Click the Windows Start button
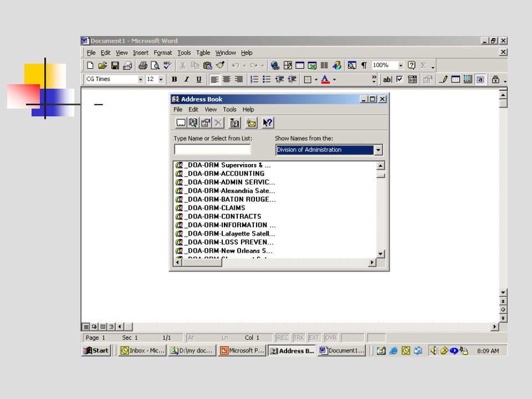Image resolution: width=532 pixels, height=399 pixels. (96, 350)
